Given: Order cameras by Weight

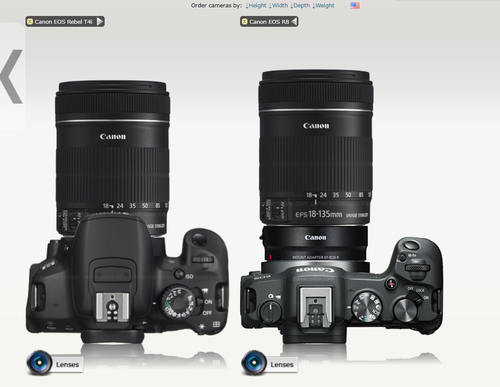Looking at the screenshot, I should coord(323,6).
